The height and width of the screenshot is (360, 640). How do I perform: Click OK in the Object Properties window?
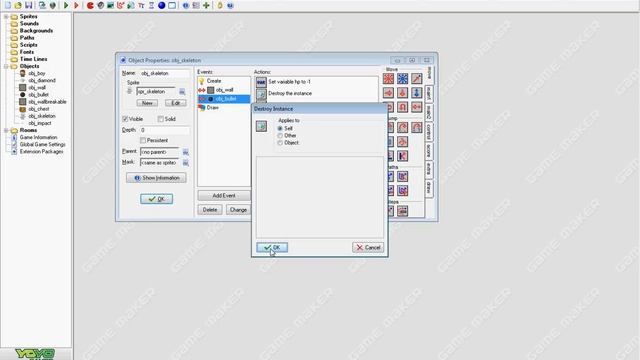coord(156,199)
